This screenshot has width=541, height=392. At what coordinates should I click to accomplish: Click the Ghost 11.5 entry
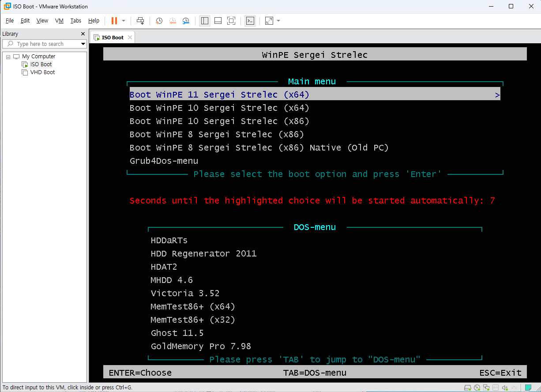(177, 333)
